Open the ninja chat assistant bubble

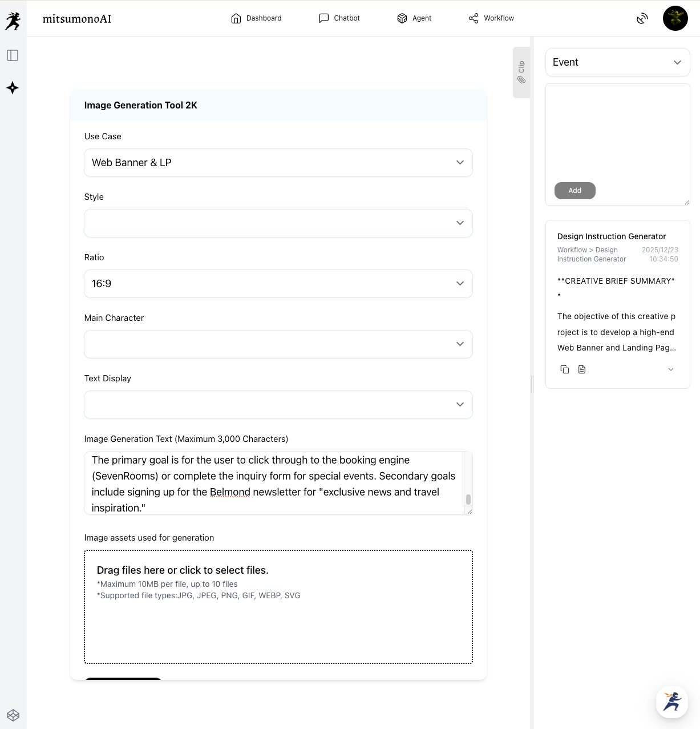[671, 701]
